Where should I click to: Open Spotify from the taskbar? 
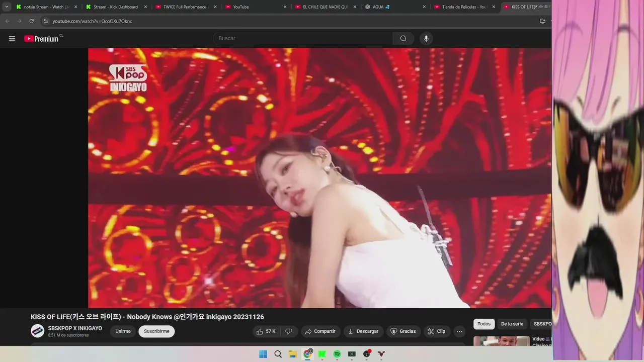tap(337, 354)
